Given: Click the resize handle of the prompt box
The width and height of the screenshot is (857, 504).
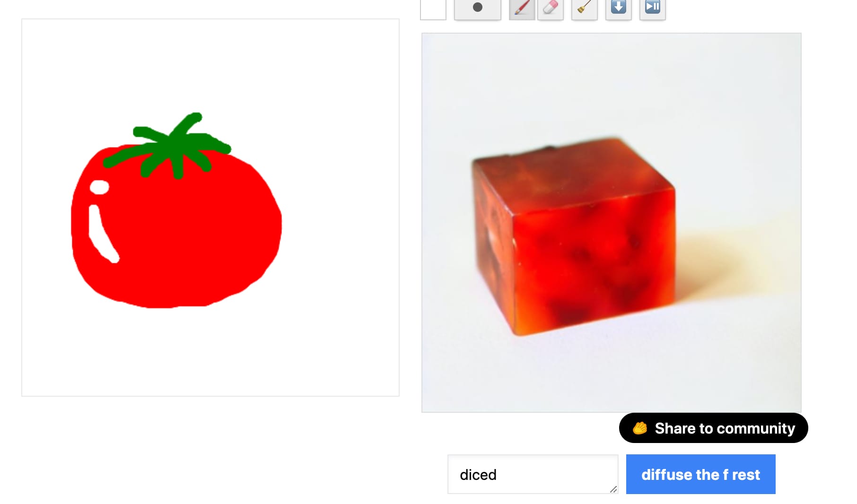Looking at the screenshot, I should [613, 489].
